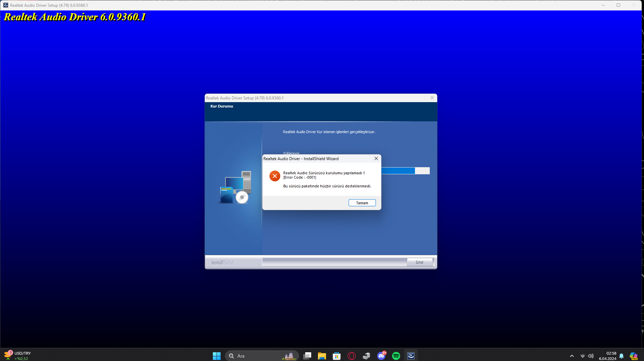The width and height of the screenshot is (644, 361).
Task: Open the computer device icon beside Opera
Action: (366, 356)
